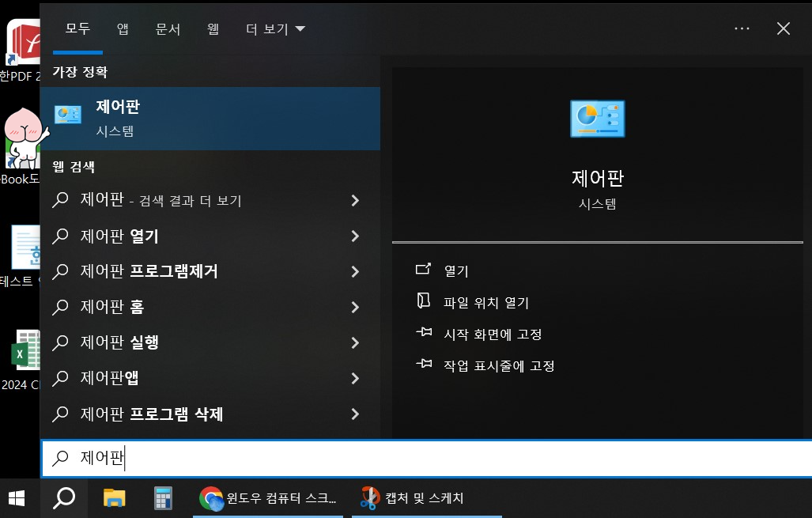Image resolution: width=812 pixels, height=518 pixels.
Task: Click the Windows Start button
Action: [16, 497]
